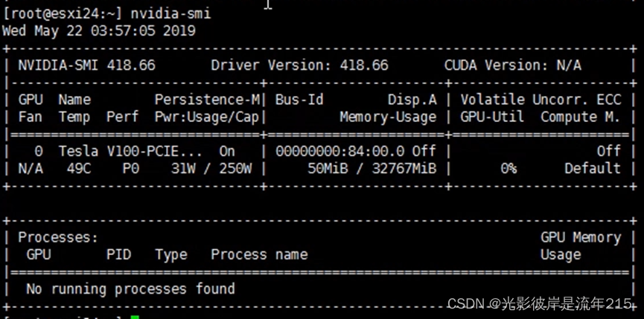Click the timestamp Wed May 22 03:57:05 2019

[x=99, y=30]
